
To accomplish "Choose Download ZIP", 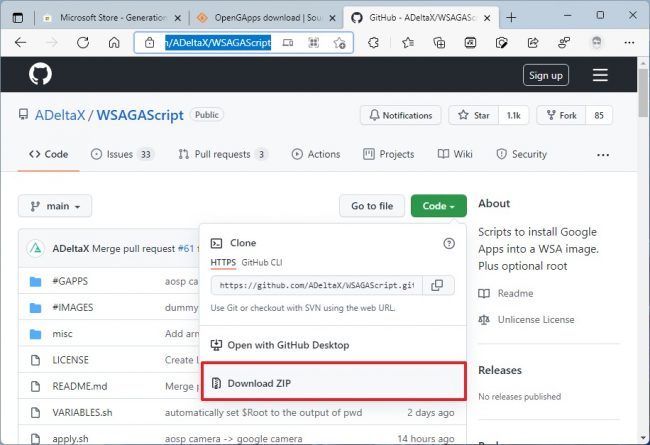I will 334,382.
